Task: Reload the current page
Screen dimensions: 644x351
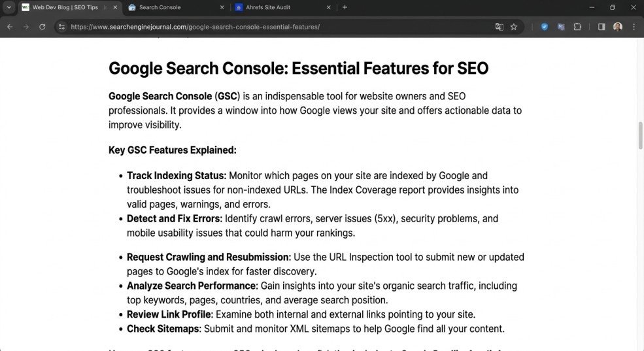Action: [x=42, y=27]
